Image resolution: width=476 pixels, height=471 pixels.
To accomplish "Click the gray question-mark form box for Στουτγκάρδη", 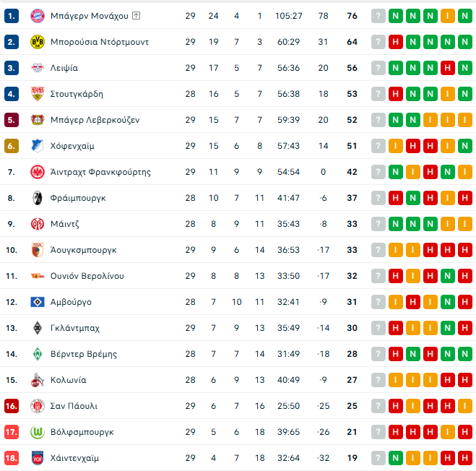I will 378,94.
